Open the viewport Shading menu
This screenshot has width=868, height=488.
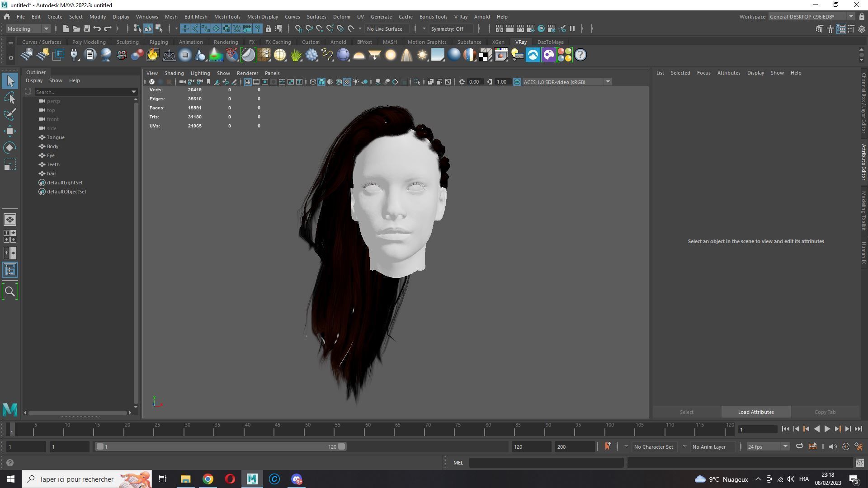point(174,73)
